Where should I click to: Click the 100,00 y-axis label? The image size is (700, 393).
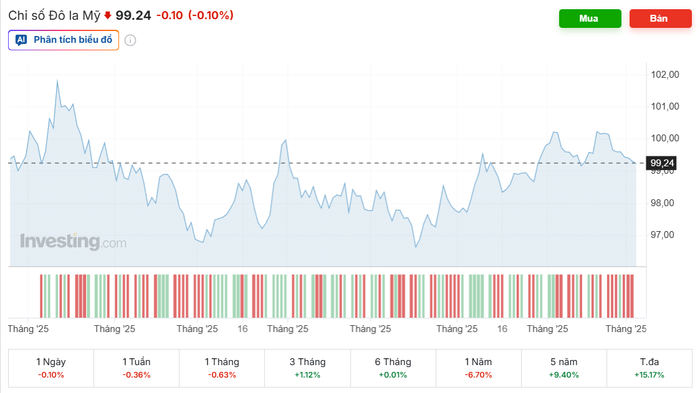tap(665, 138)
